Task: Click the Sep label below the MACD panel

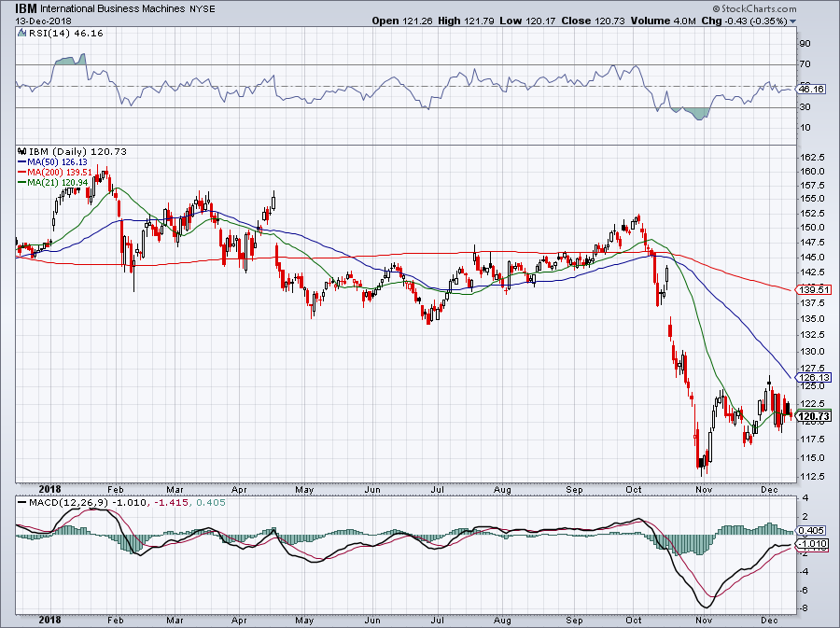Action: 574,621
